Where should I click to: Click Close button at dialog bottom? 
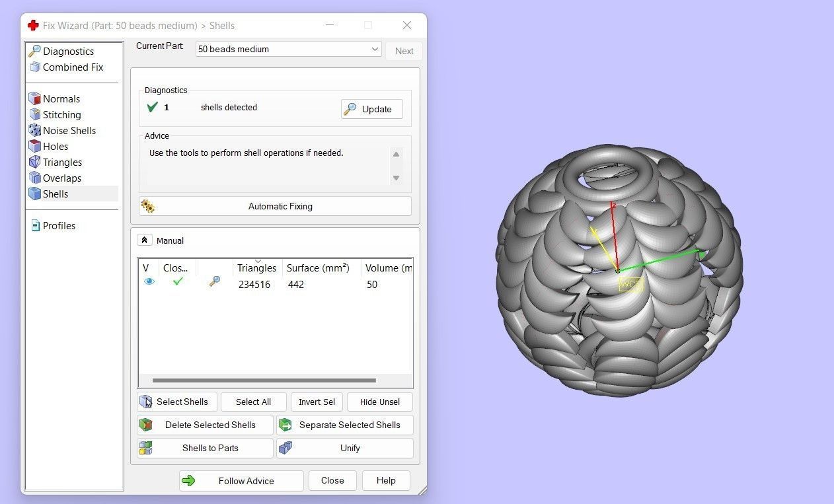[x=332, y=481]
